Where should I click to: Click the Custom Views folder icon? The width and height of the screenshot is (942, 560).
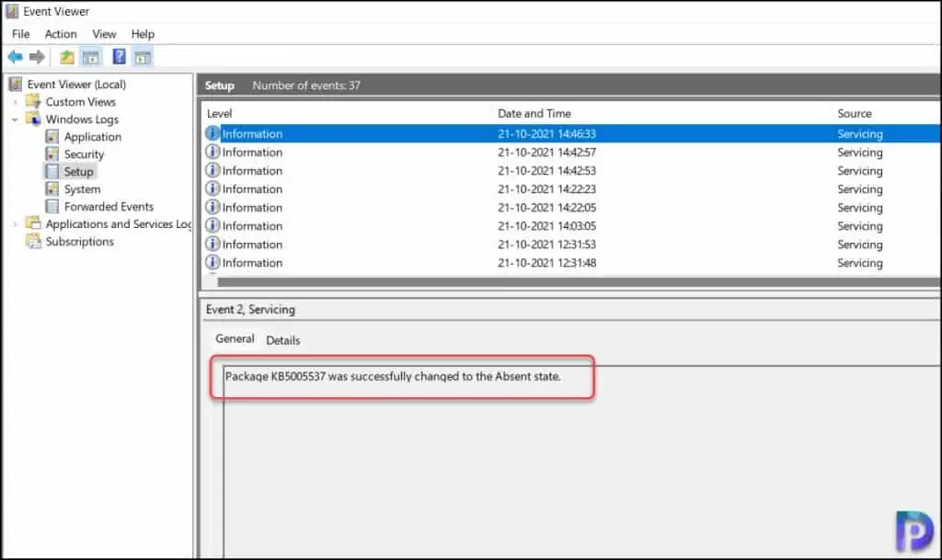point(33,101)
